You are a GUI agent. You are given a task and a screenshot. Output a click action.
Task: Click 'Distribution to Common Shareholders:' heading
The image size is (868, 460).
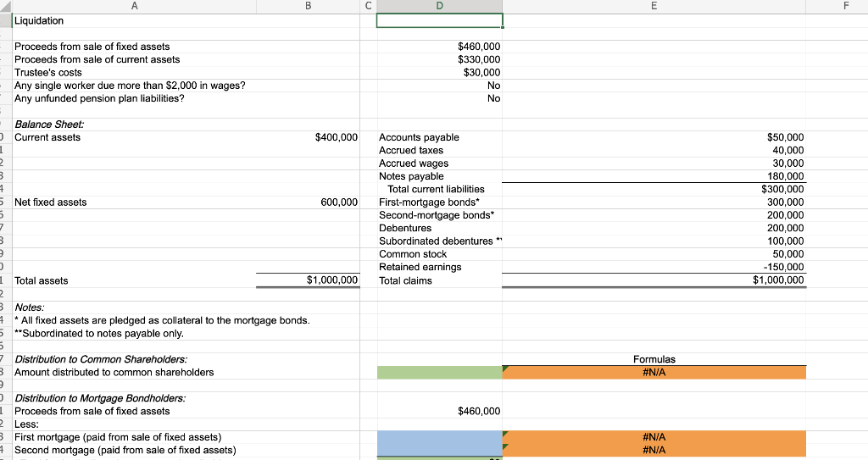[x=101, y=359]
